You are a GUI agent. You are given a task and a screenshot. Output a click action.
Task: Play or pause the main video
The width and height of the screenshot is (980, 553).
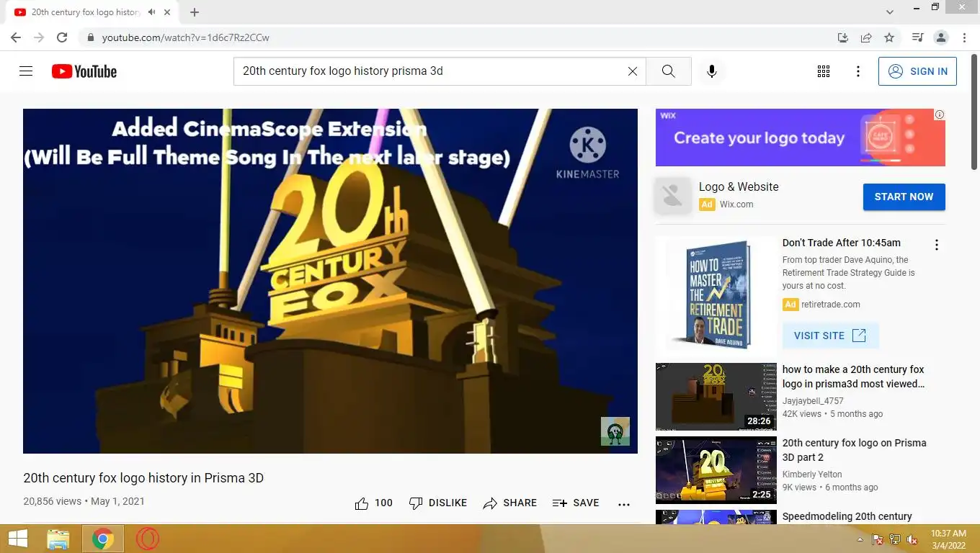(330, 281)
